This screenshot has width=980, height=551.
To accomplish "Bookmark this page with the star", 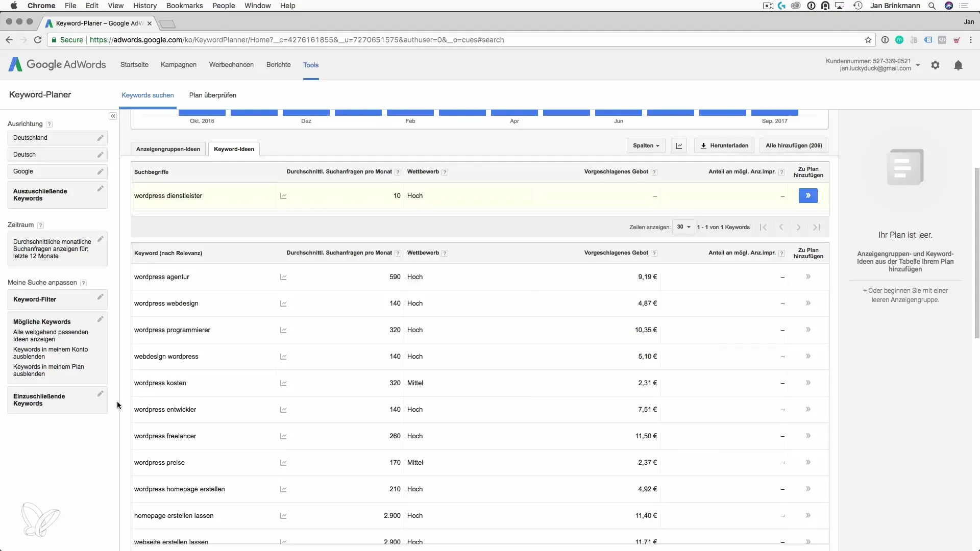I will pos(868,40).
